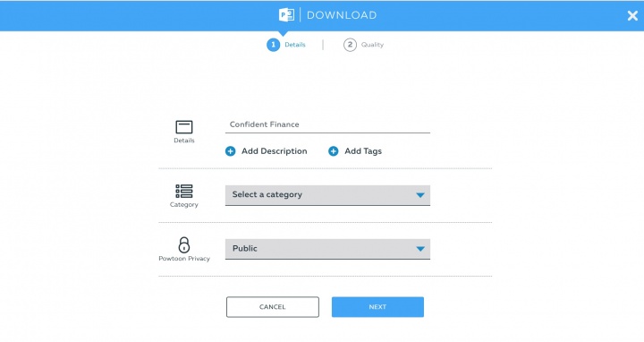Click the Category label text
The image size is (644, 342).
pyautogui.click(x=184, y=205)
